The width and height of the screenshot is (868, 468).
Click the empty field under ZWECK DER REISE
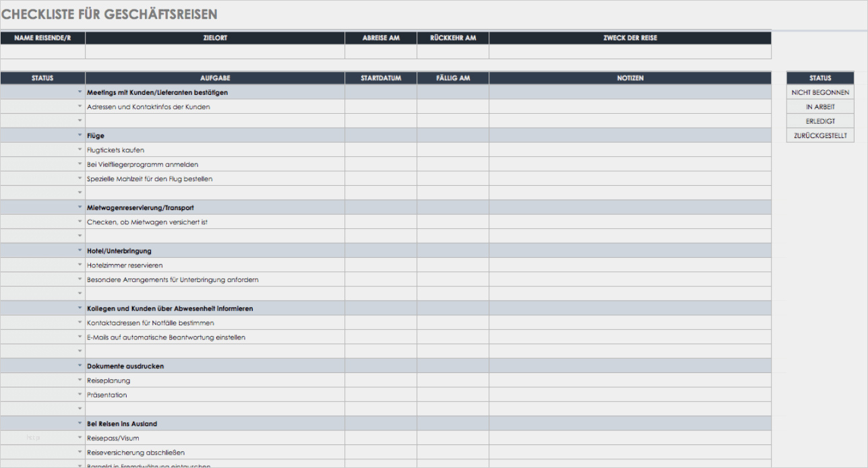tap(630, 52)
